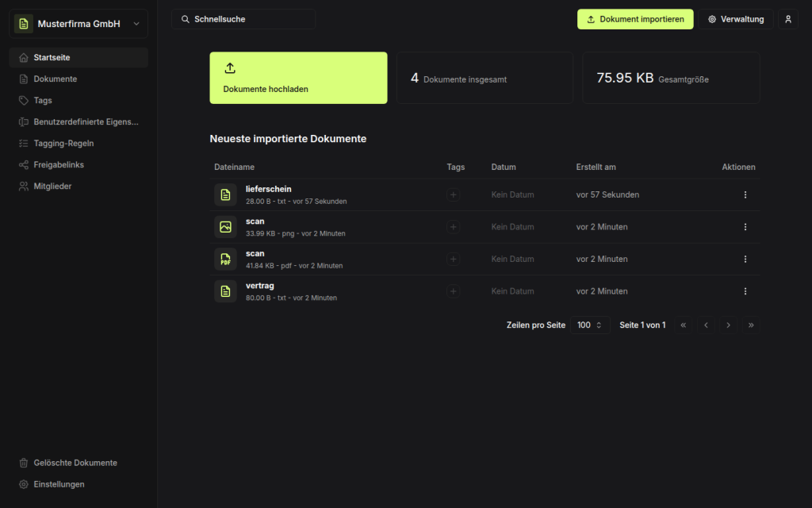This screenshot has height=508, width=812.
Task: Open actions menu for the scan PNG row
Action: tap(745, 227)
